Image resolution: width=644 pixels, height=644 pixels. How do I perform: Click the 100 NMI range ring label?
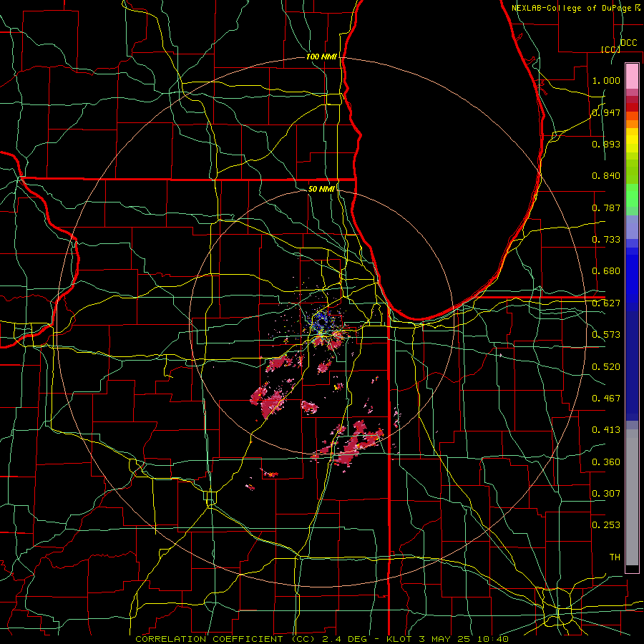321,57
